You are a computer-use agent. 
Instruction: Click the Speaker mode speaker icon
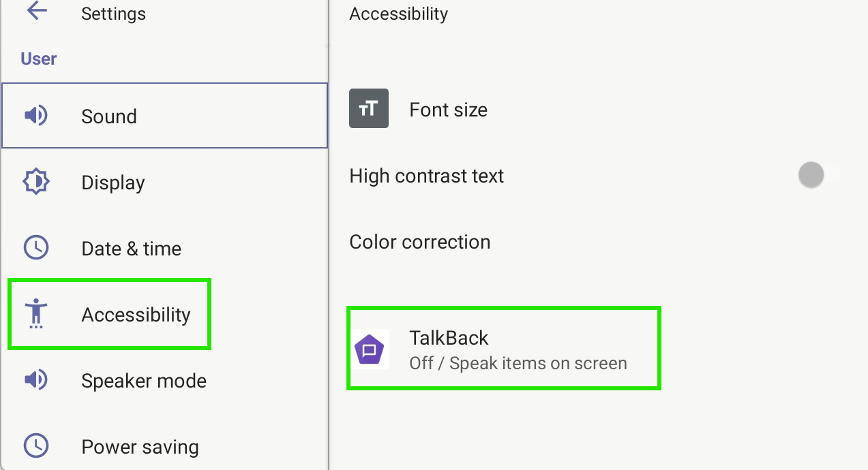click(35, 380)
